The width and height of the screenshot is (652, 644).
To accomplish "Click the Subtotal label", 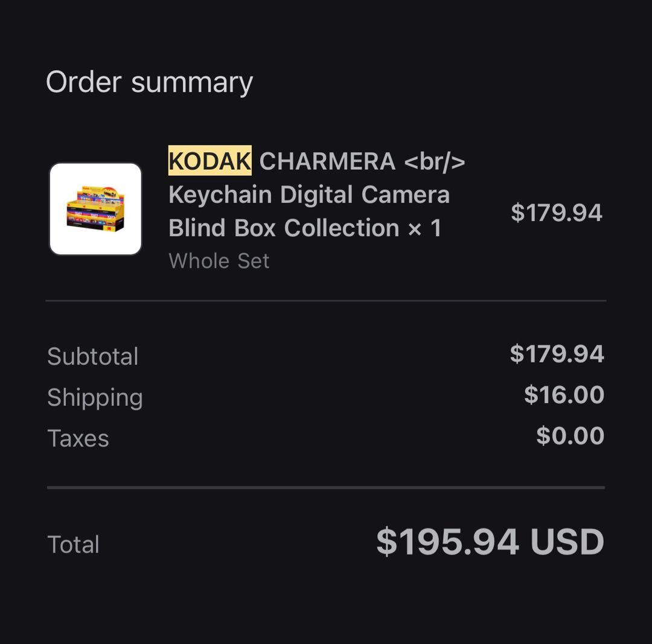I will [x=93, y=356].
